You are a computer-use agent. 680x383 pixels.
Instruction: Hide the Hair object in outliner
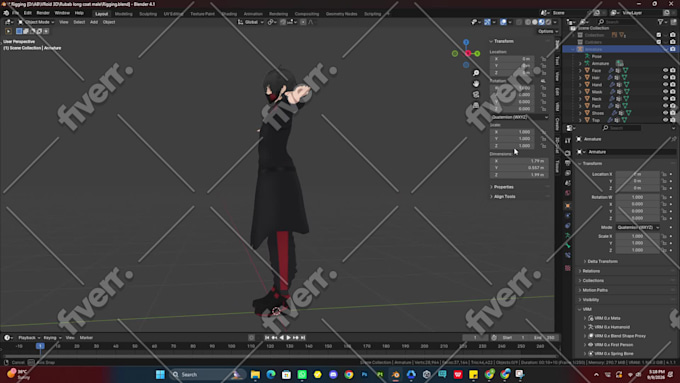pyautogui.click(x=665, y=77)
